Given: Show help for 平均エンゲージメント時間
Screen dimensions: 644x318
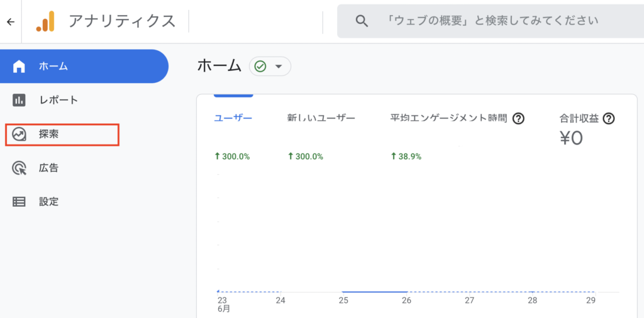Looking at the screenshot, I should (x=519, y=118).
